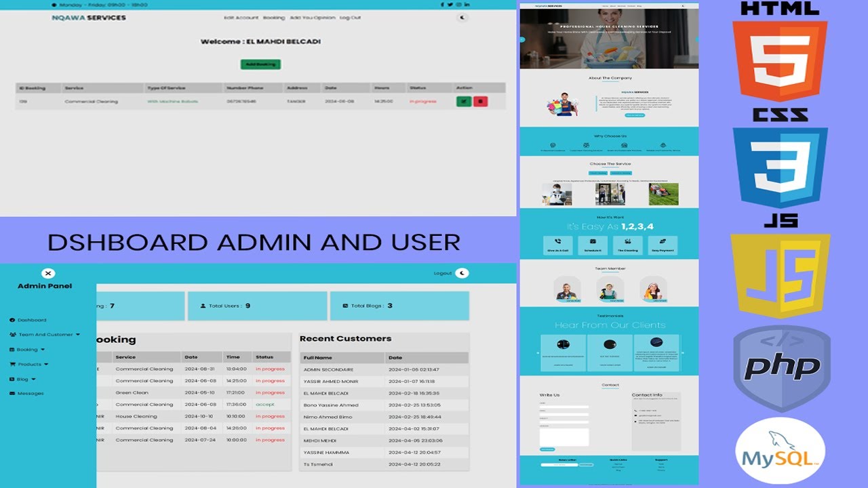Expand the Booking menu in admin sidebar
Viewport: 868px width, 488px height.
27,350
